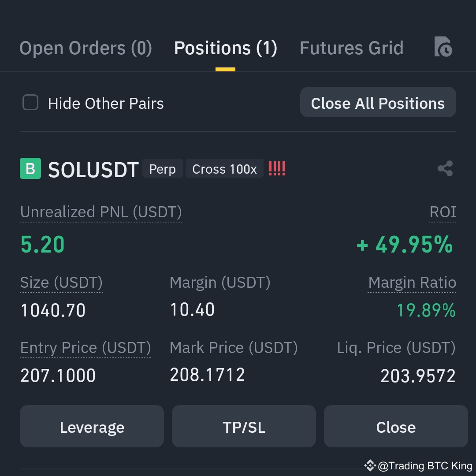476x476 pixels.
Task: Open the Entry Price info tooltip
Action: click(85, 348)
